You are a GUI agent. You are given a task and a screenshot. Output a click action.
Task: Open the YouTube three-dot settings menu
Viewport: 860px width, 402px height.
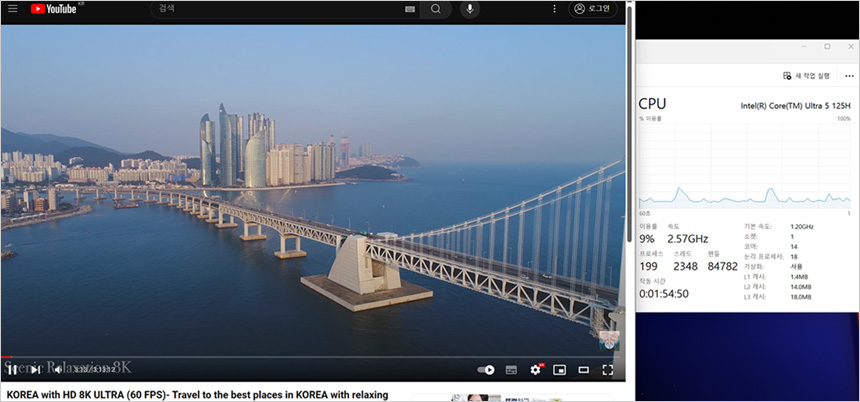[x=555, y=9]
